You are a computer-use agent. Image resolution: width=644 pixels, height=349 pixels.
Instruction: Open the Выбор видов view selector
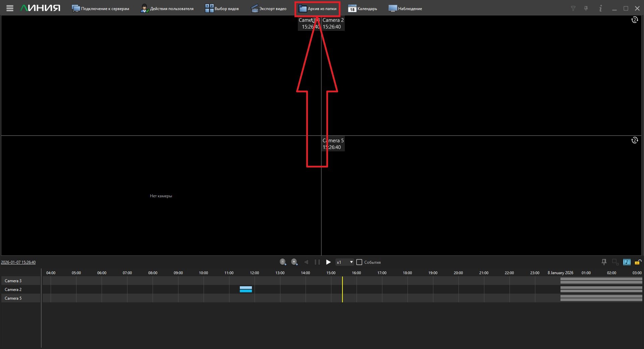click(x=222, y=9)
